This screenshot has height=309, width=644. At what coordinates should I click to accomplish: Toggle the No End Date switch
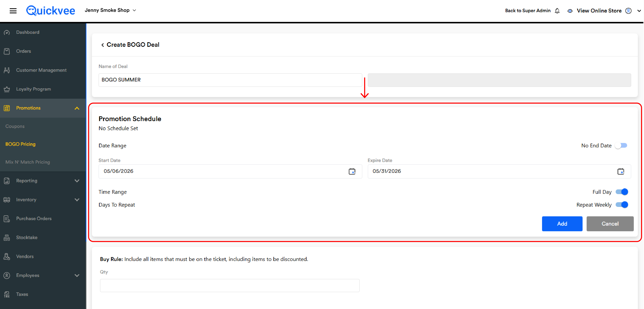[621, 146]
